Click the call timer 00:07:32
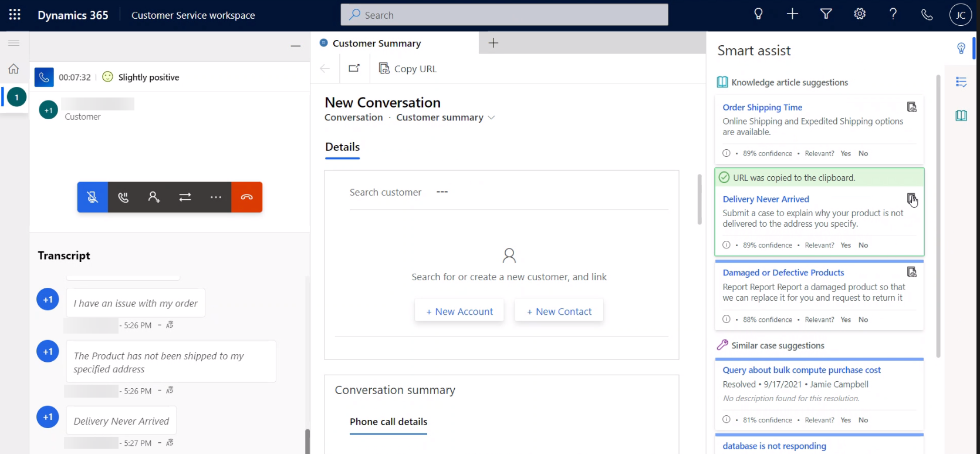The width and height of the screenshot is (980, 454). [x=75, y=77]
